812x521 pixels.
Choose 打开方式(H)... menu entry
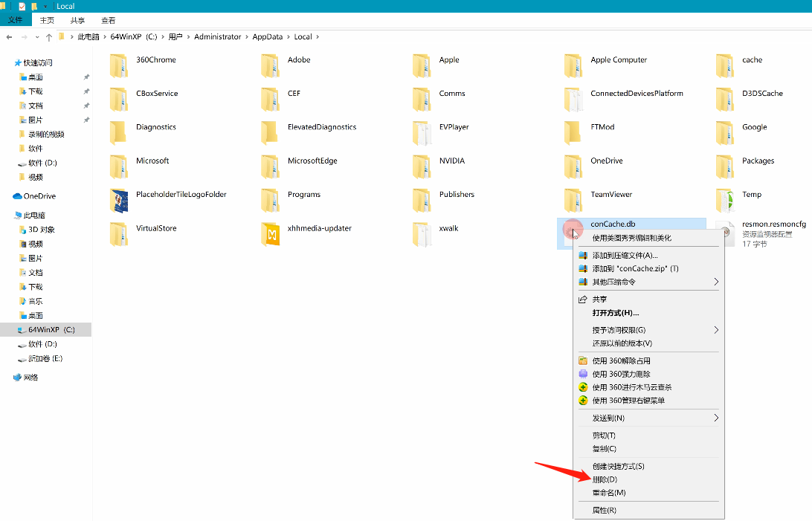(648, 313)
